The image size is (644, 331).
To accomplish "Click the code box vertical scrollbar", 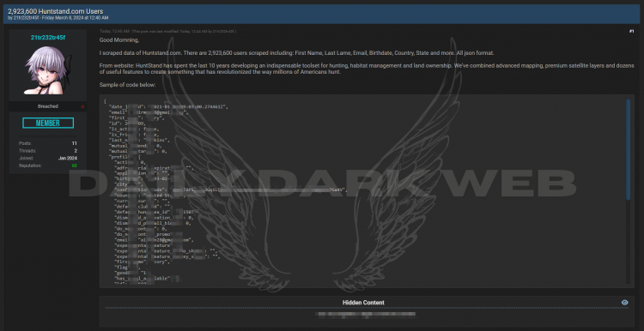I will (628, 149).
